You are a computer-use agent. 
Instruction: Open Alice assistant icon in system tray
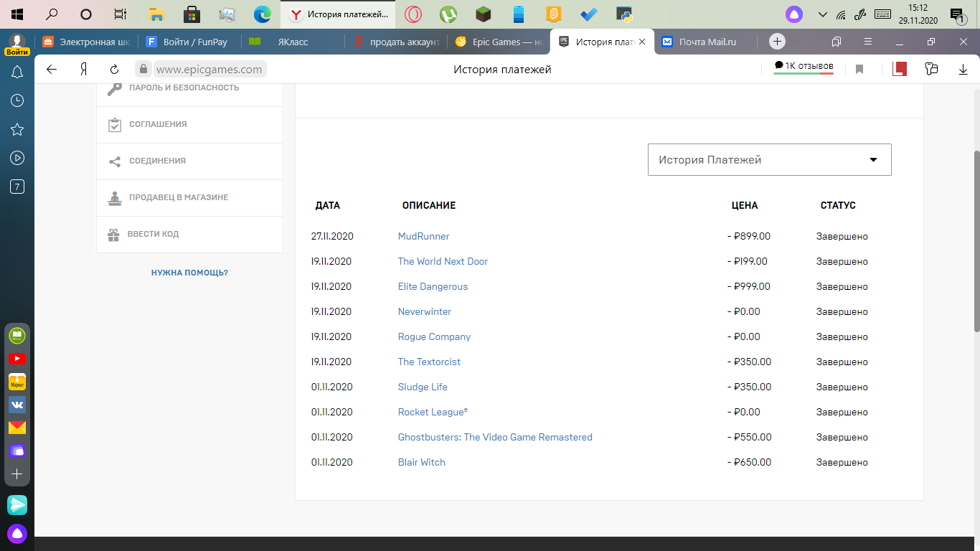pos(793,14)
